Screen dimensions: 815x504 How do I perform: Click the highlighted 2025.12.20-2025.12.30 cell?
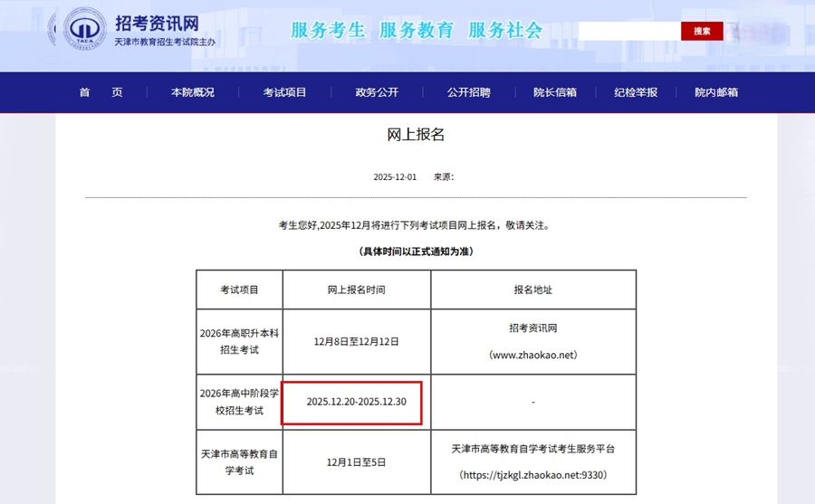point(356,402)
